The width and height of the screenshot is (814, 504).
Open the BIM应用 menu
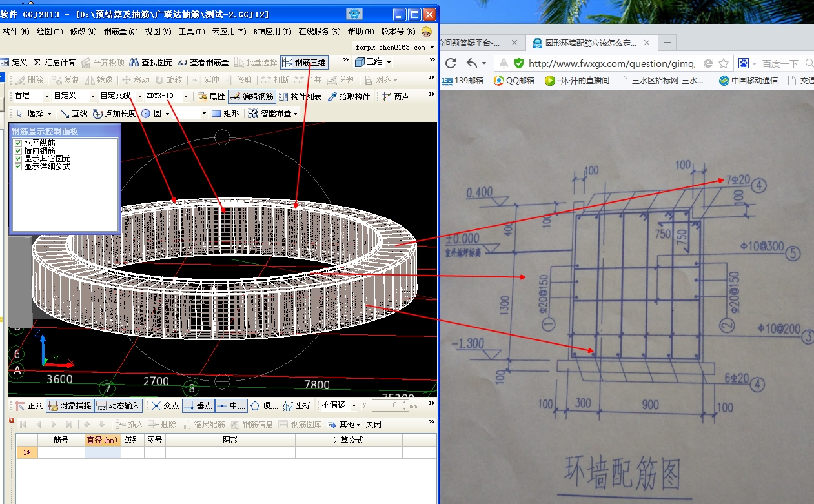272,31
